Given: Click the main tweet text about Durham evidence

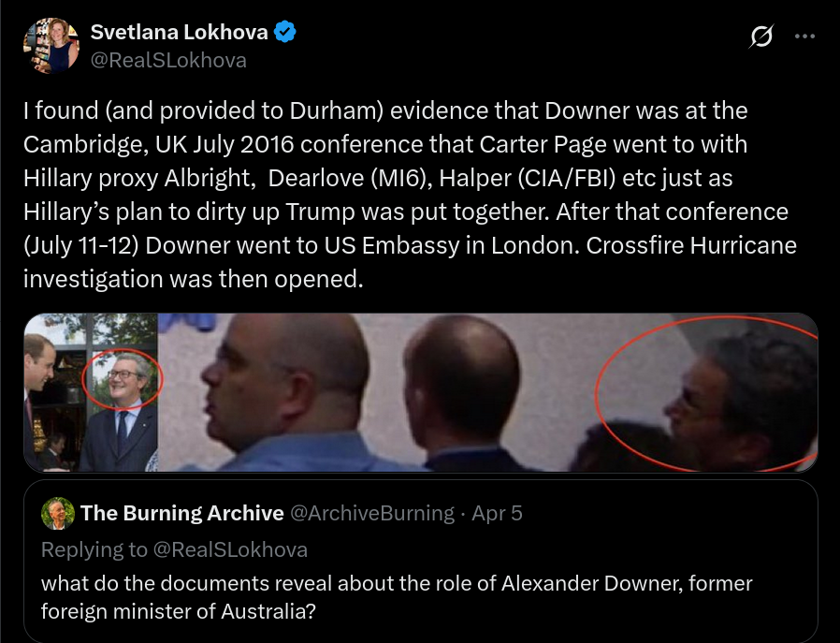Looking at the screenshot, I should tap(410, 195).
